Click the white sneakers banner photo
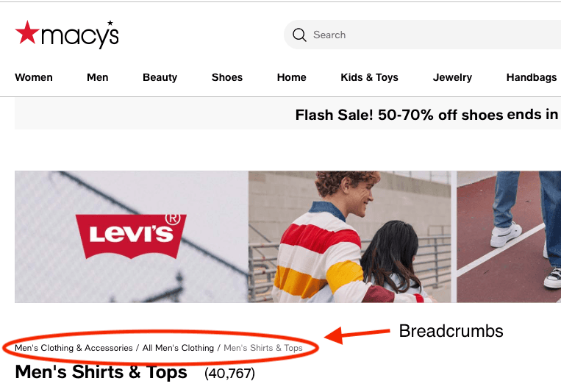The image size is (561, 392). click(x=509, y=237)
